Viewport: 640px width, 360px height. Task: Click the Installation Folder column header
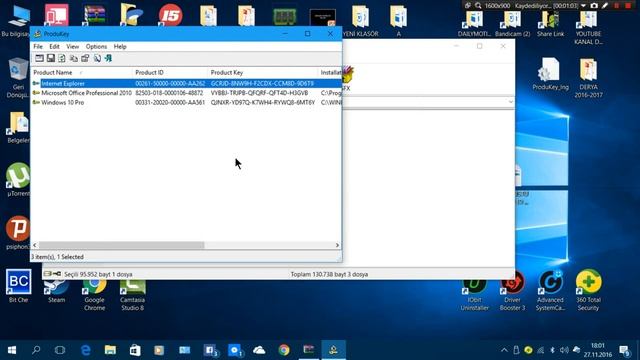pos(330,72)
